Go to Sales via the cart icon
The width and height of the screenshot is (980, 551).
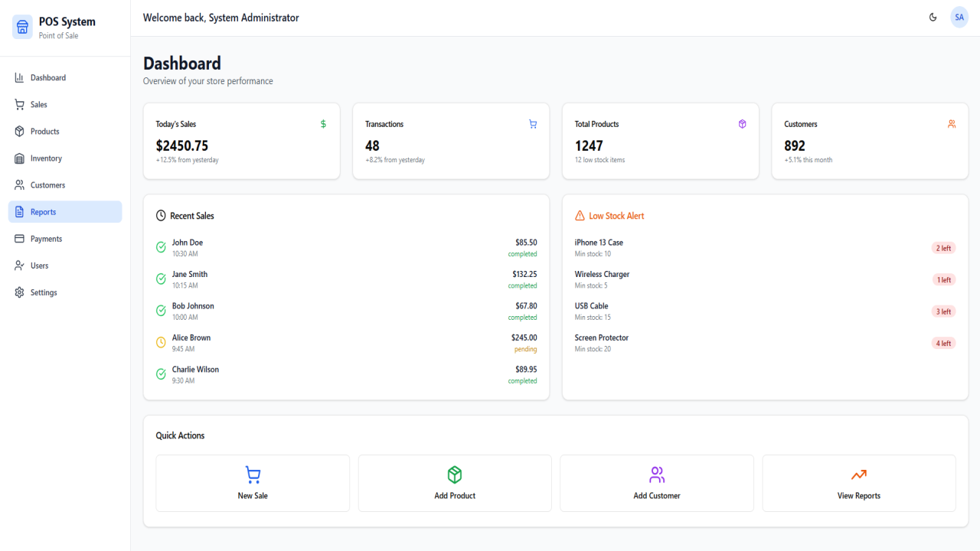[x=19, y=105]
